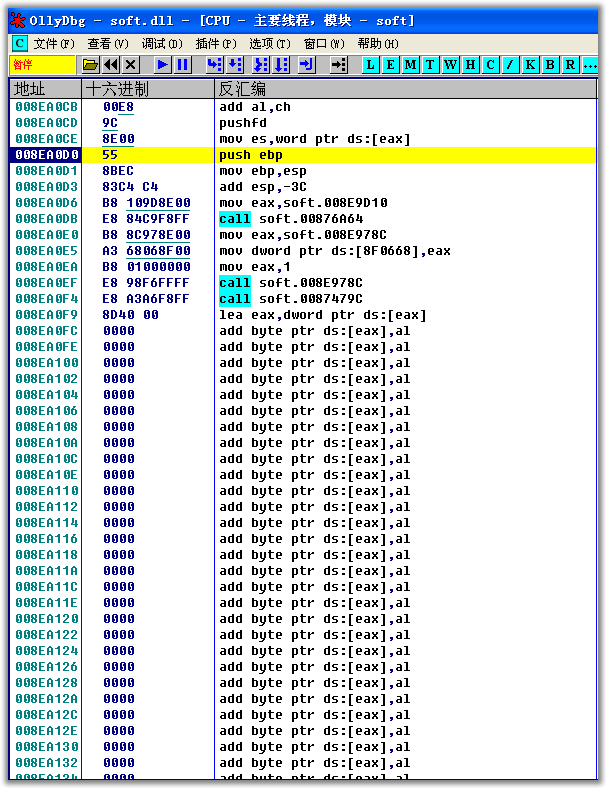Open the 帮助(H) menu
This screenshot has width=606, height=788.
pyautogui.click(x=378, y=44)
